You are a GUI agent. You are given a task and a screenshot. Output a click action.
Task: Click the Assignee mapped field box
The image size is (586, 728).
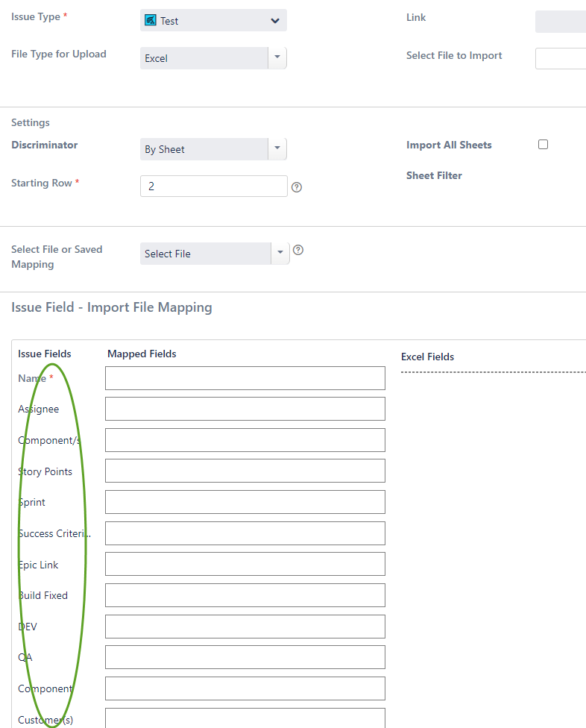point(245,409)
